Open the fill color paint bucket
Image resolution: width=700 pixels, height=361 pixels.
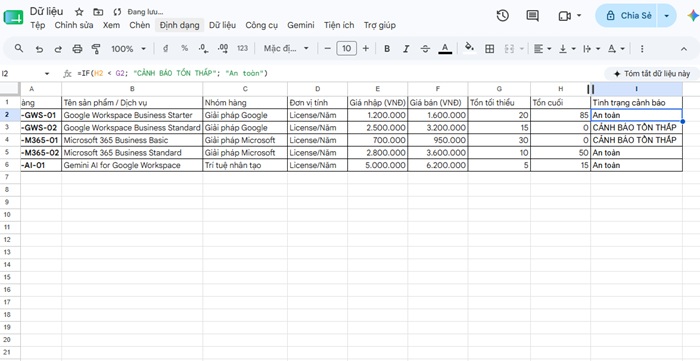pos(469,48)
